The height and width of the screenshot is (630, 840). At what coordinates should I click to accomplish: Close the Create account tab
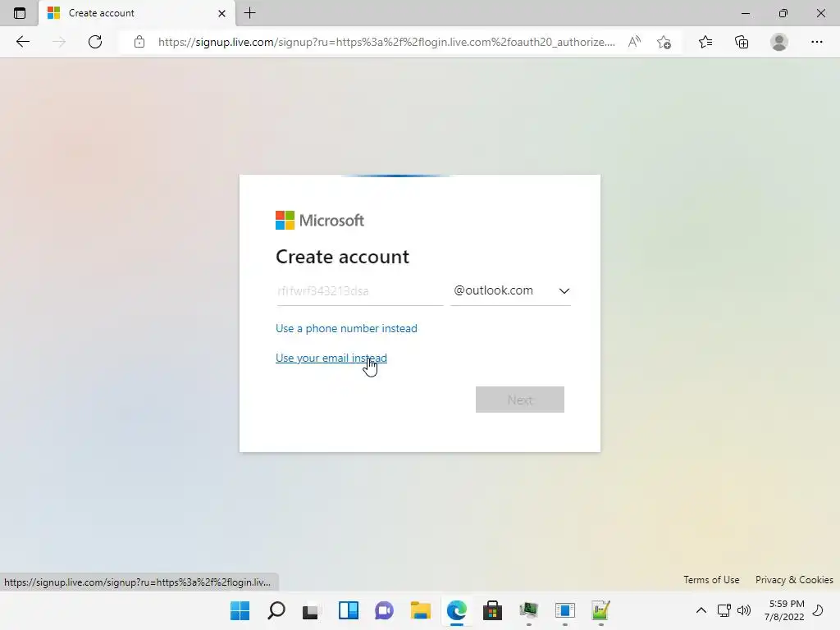click(221, 13)
